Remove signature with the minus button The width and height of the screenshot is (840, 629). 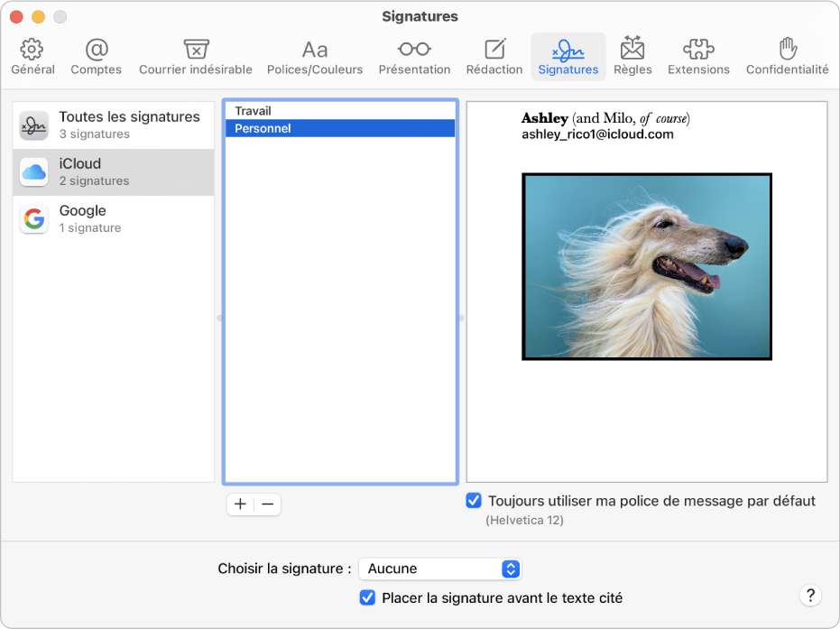tap(268, 504)
